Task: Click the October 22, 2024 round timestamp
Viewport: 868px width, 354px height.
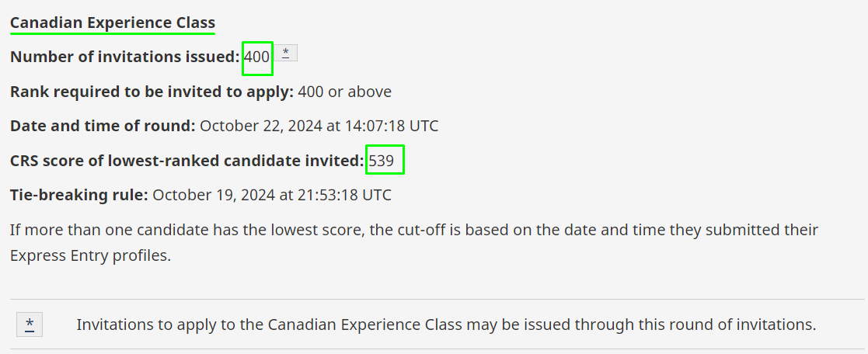Action: [319, 126]
